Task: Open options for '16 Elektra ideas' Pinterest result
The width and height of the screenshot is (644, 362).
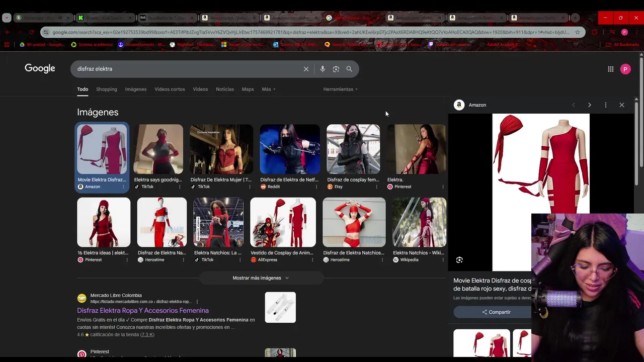Action: (x=127, y=260)
